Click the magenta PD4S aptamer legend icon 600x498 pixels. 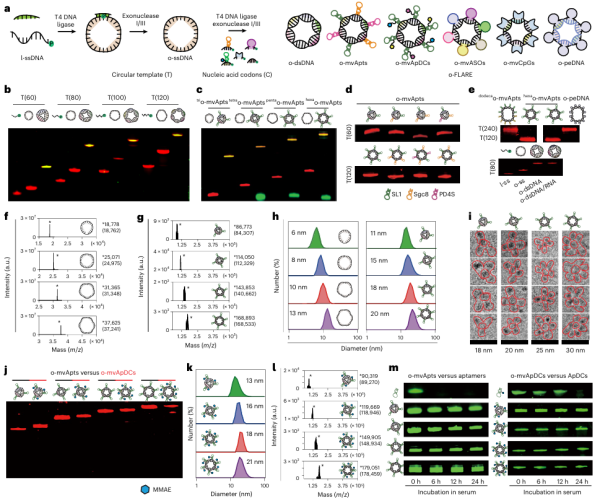(x=435, y=194)
